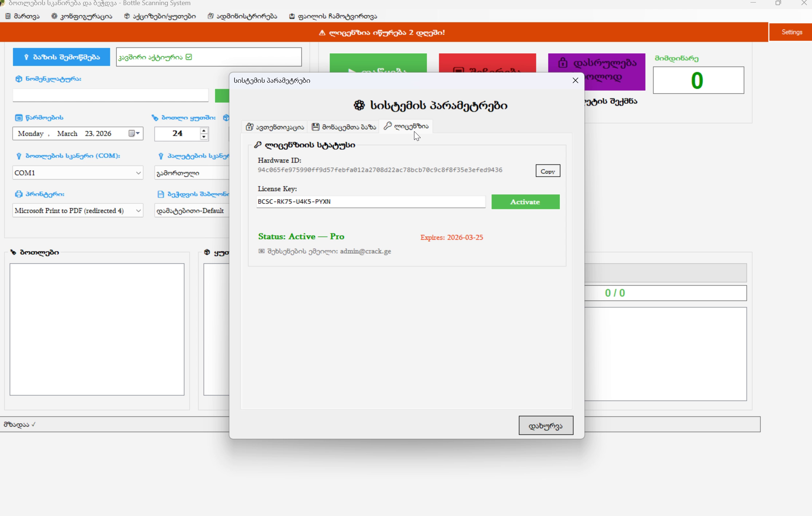
Task: Click the scanner icon next to ბოთლების სკანერი
Action: (x=19, y=156)
